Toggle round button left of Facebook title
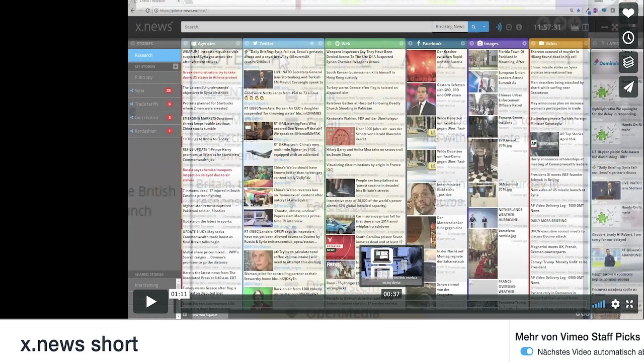The image size is (644, 362). click(x=410, y=44)
